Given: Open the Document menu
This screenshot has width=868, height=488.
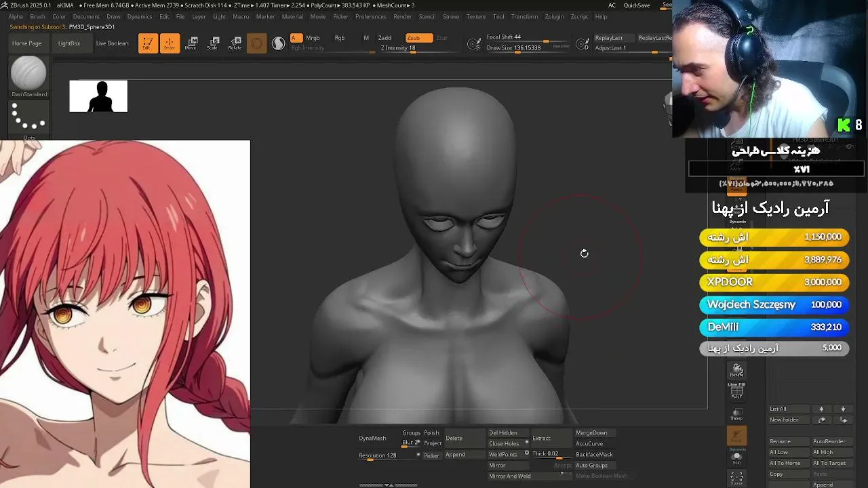Looking at the screenshot, I should 86,16.
